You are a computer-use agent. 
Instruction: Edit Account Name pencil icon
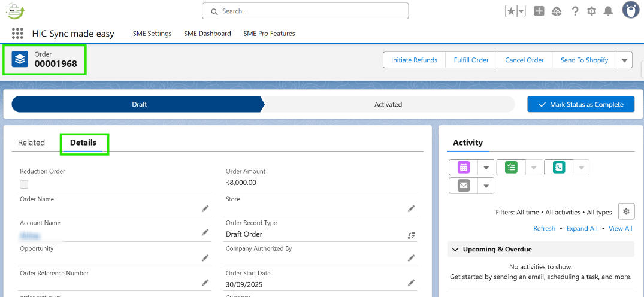pos(205,232)
